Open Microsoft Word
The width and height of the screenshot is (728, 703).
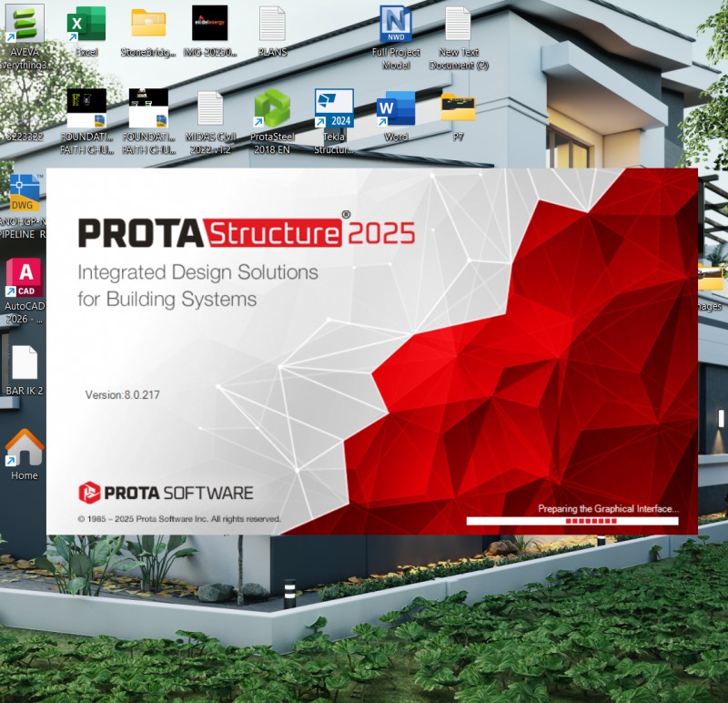pyautogui.click(x=397, y=109)
